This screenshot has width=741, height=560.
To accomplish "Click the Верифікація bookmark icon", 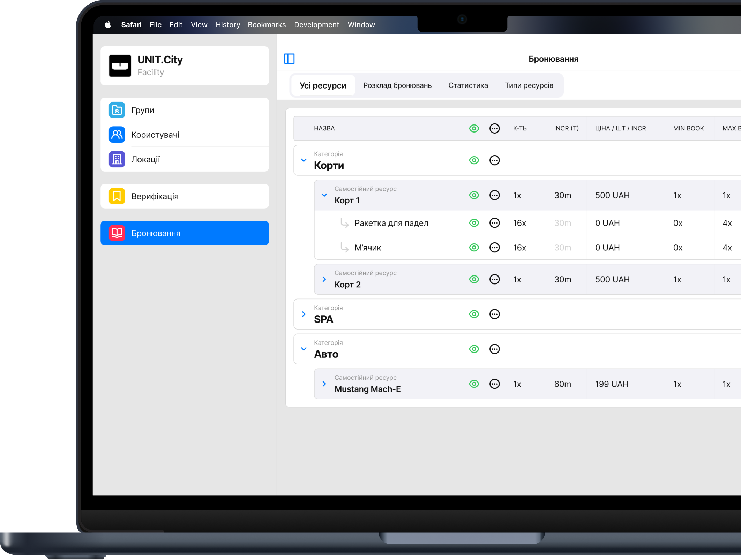I will 117,196.
